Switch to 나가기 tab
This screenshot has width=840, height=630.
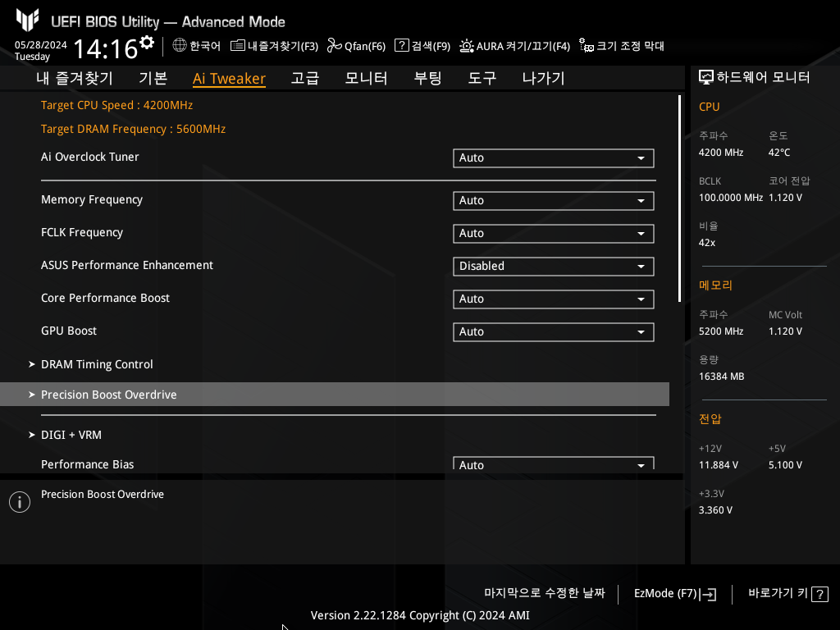544,78
